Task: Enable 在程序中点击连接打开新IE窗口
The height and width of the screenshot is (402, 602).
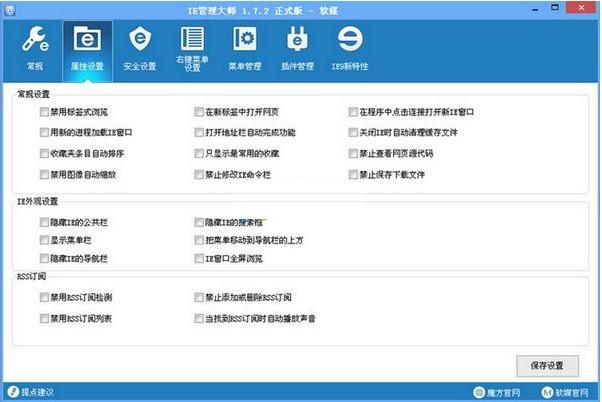Action: coord(353,112)
